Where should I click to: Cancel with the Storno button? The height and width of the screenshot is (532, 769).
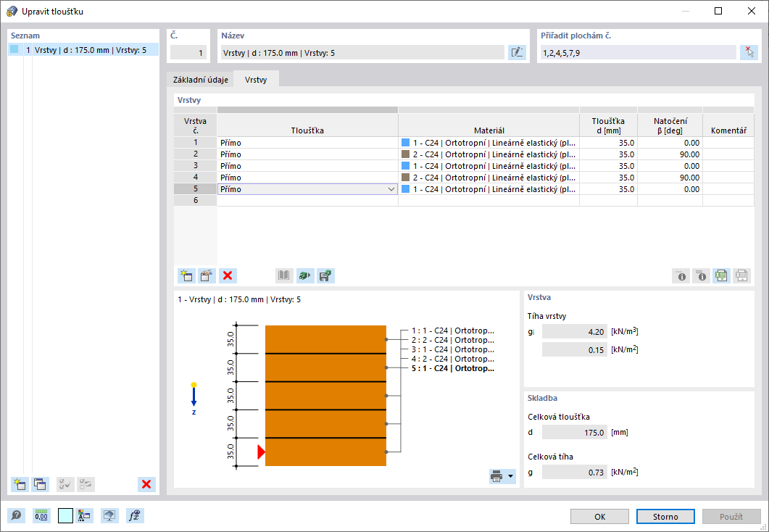coord(665,516)
